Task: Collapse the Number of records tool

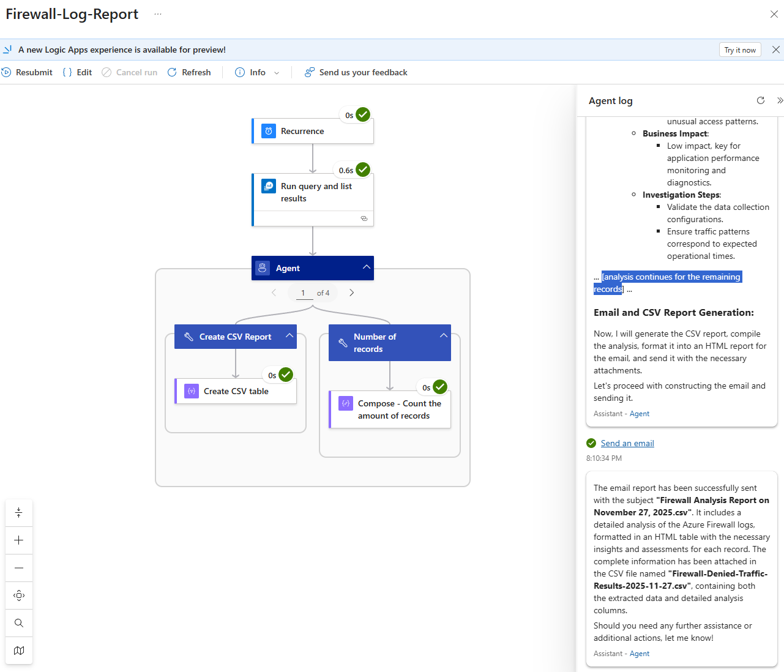Action: click(444, 336)
